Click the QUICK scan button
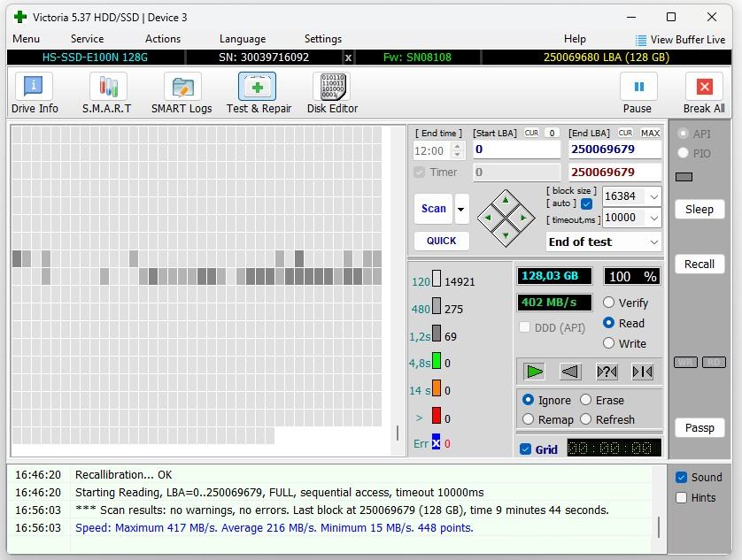The image size is (742, 560). point(441,241)
